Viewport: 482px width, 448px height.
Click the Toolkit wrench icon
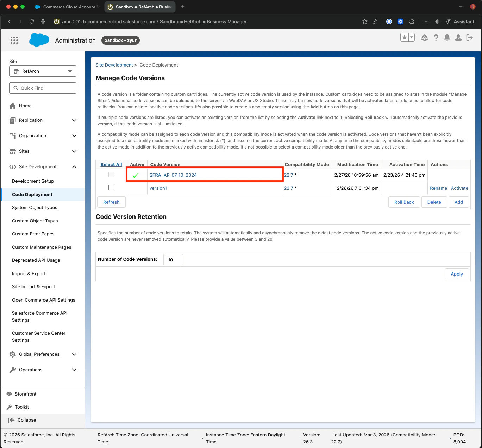pyautogui.click(x=9, y=407)
